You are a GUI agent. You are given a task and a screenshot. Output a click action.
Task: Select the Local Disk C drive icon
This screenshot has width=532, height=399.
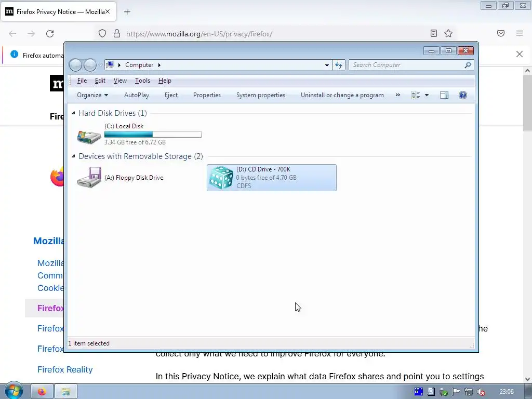tap(89, 137)
